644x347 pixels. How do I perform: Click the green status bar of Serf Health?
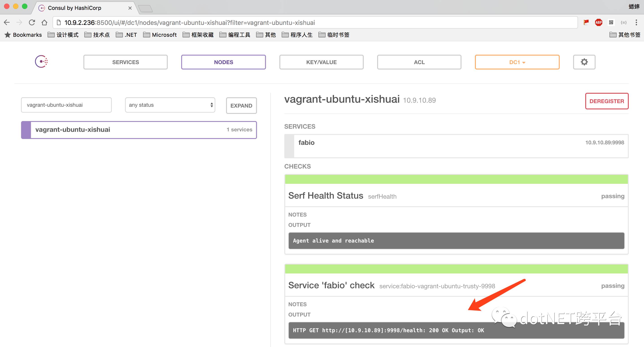pos(456,179)
